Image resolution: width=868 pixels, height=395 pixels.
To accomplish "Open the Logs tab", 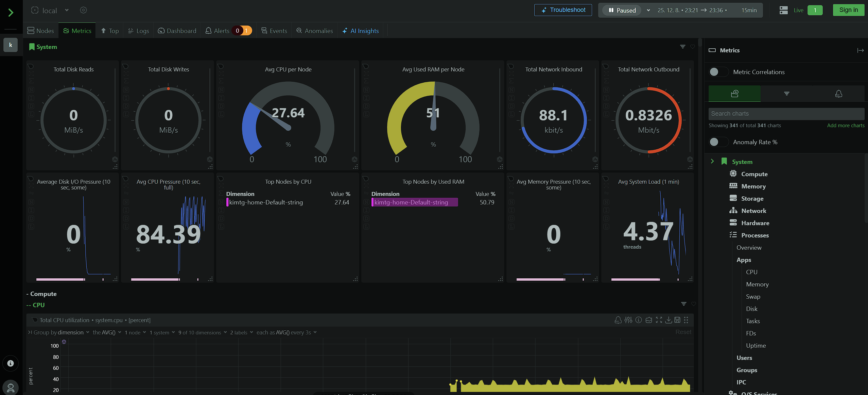I will (139, 31).
